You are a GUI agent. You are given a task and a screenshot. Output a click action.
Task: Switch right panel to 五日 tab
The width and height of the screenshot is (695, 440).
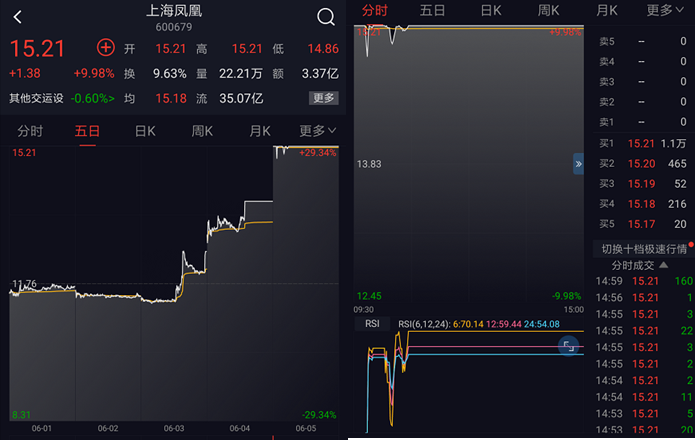pyautogui.click(x=432, y=10)
